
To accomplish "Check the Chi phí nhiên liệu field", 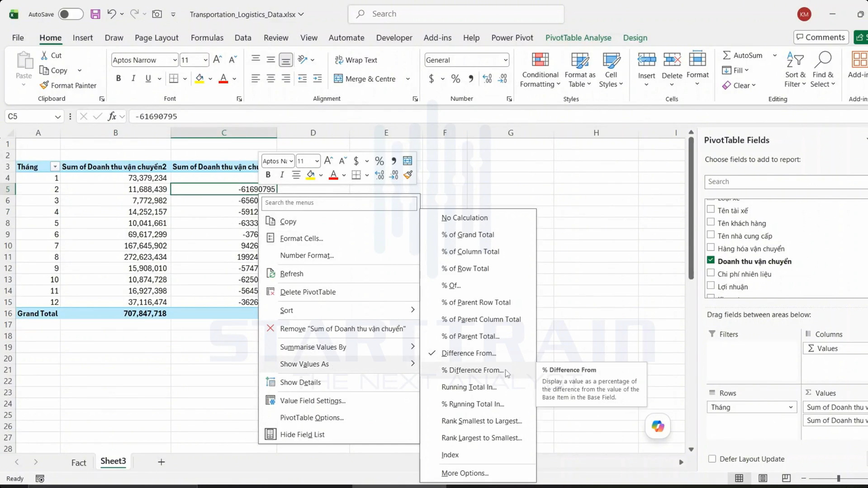I will (x=711, y=273).
